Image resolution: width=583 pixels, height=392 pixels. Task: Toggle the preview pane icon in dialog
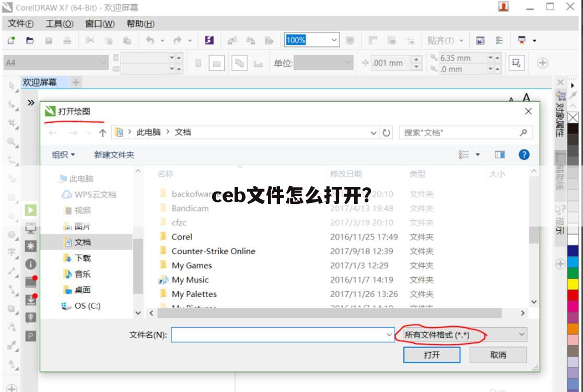coord(500,155)
